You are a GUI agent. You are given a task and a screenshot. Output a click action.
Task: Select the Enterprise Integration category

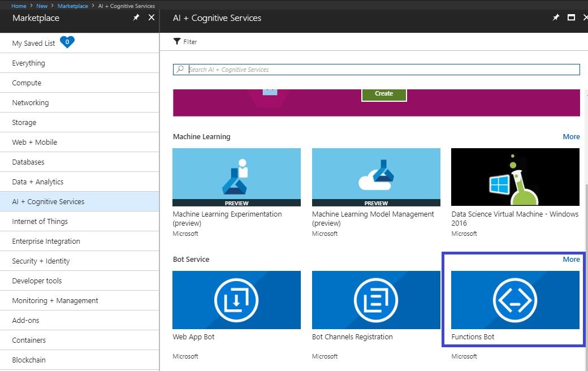pos(80,241)
